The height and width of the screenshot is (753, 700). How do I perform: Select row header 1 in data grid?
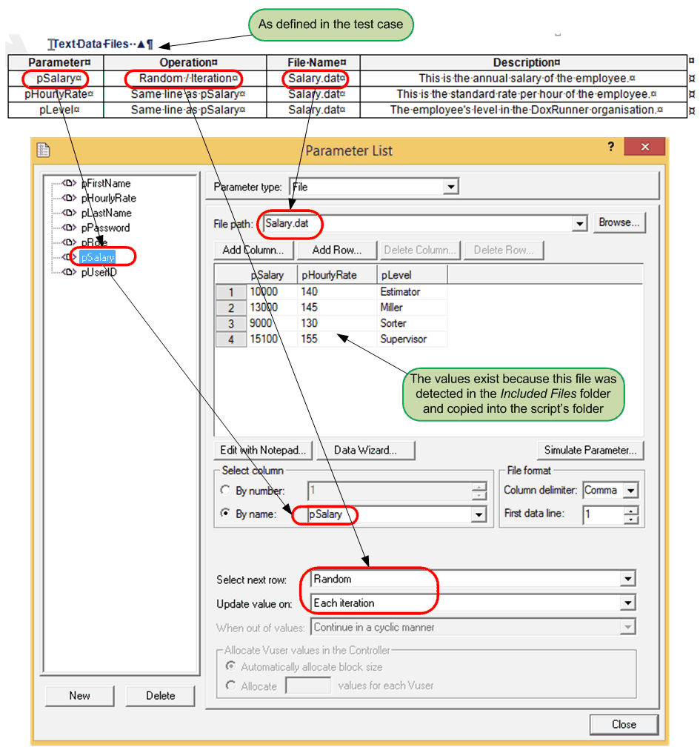click(231, 292)
